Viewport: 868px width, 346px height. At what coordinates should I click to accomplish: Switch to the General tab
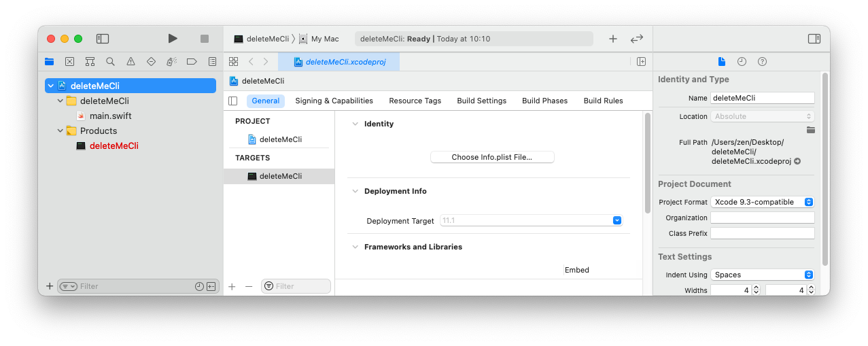click(x=266, y=101)
